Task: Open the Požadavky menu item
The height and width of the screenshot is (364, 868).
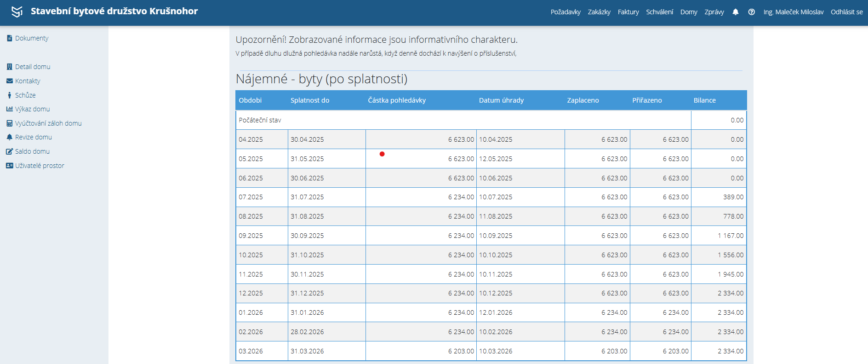Action: point(565,12)
